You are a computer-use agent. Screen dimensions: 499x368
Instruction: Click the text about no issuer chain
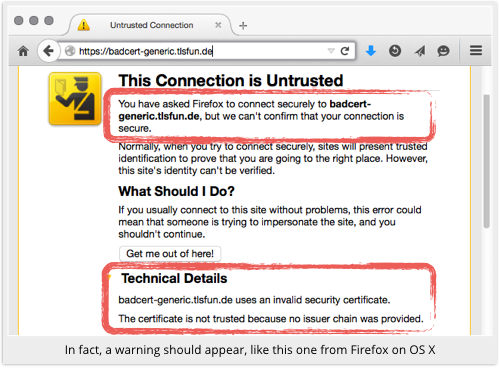tap(271, 319)
